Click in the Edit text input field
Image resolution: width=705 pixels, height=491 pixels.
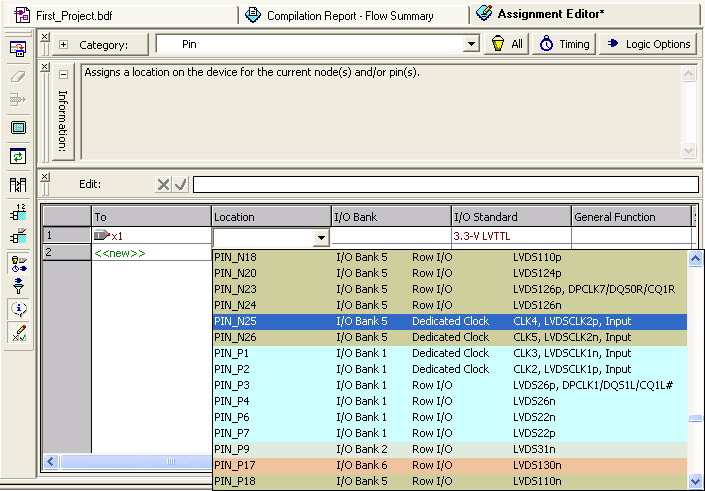click(444, 185)
